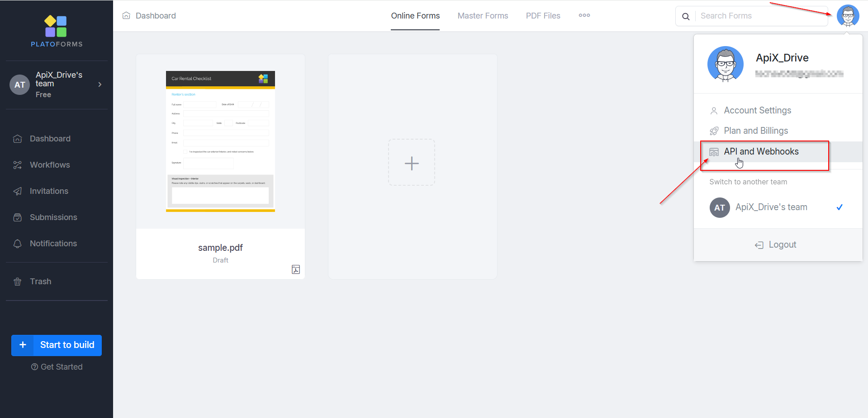Click the Trash bin icon
Viewport: 868px width, 418px height.
pos(18,282)
